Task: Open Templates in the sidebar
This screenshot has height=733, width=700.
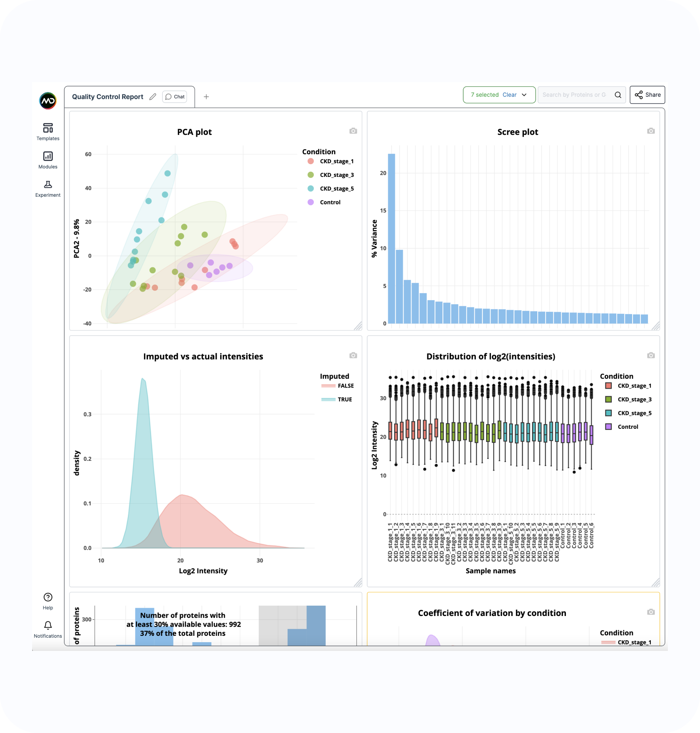Action: (48, 132)
